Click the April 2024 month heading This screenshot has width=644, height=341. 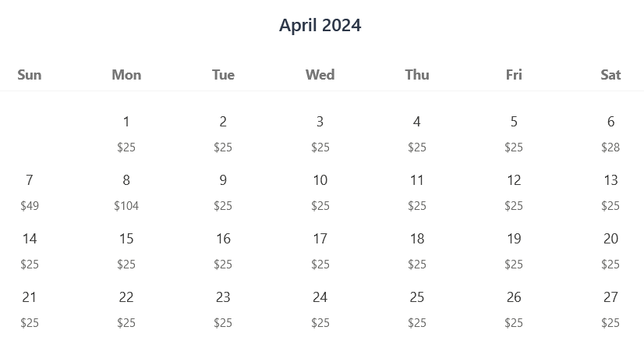[x=320, y=25]
